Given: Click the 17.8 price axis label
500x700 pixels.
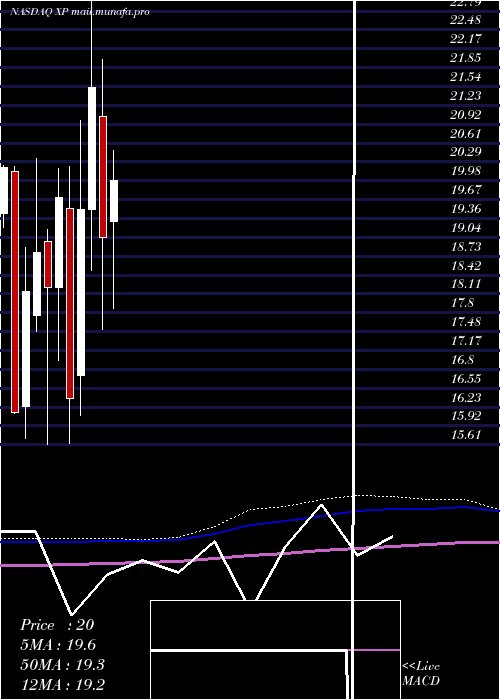Looking at the screenshot, I should pos(462,303).
